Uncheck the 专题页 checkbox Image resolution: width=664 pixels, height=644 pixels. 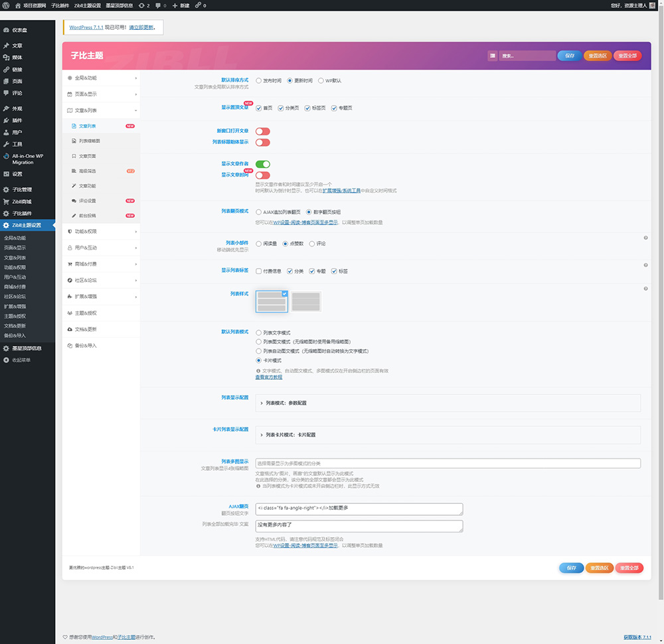334,108
